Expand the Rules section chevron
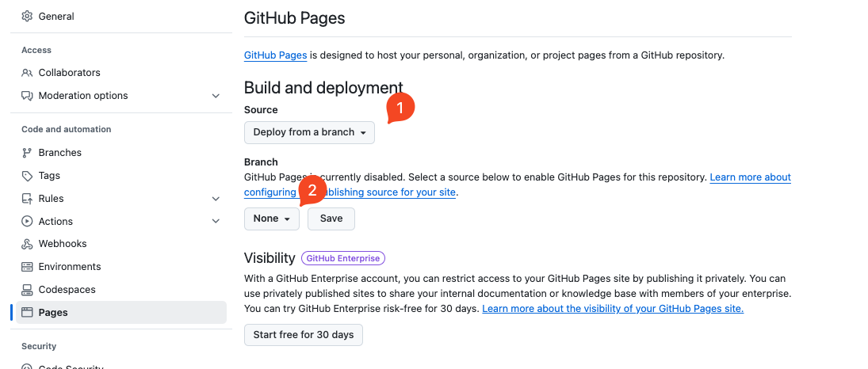This screenshot has width=868, height=369. click(x=216, y=199)
